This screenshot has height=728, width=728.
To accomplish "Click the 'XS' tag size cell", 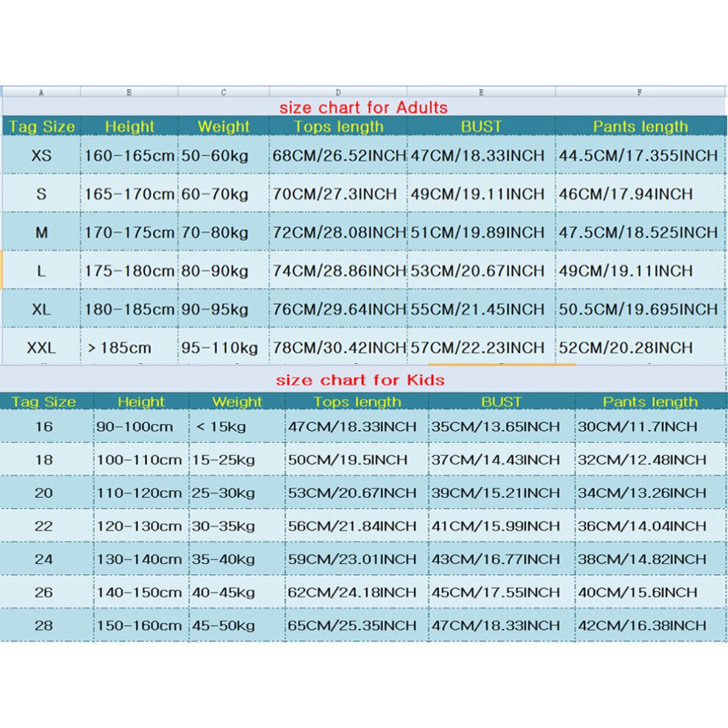I will pos(41,155).
